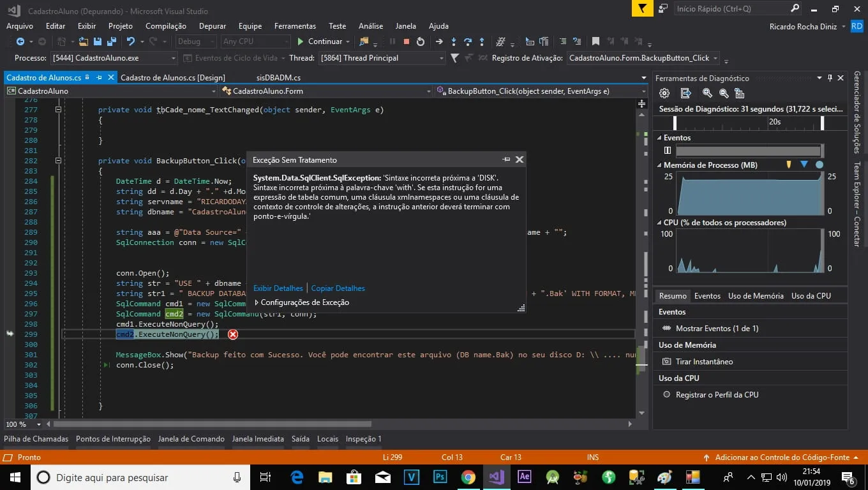This screenshot has width=868, height=490.
Task: Collapse the BackupButton_Click method outline
Action: 58,161
